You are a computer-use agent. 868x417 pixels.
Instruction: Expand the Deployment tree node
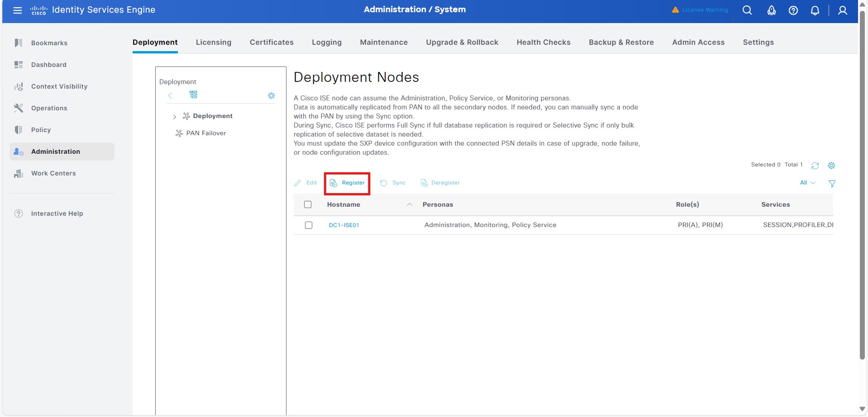coord(175,117)
